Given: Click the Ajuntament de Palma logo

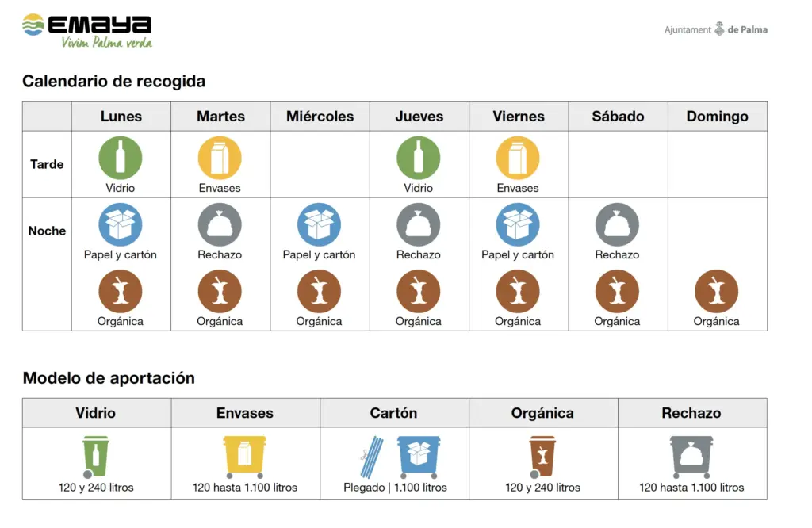Looking at the screenshot, I should click(x=715, y=30).
